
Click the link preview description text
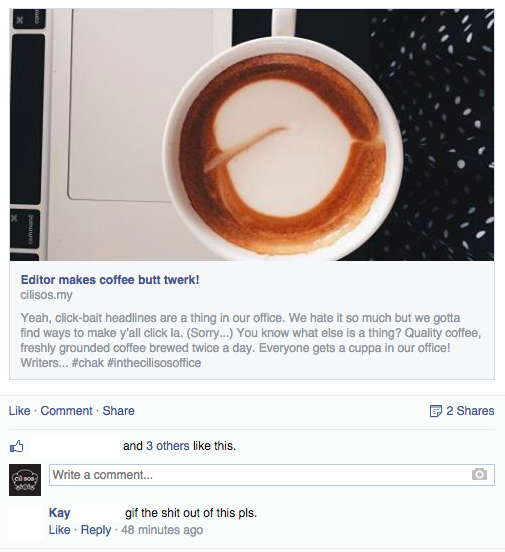[x=251, y=340]
